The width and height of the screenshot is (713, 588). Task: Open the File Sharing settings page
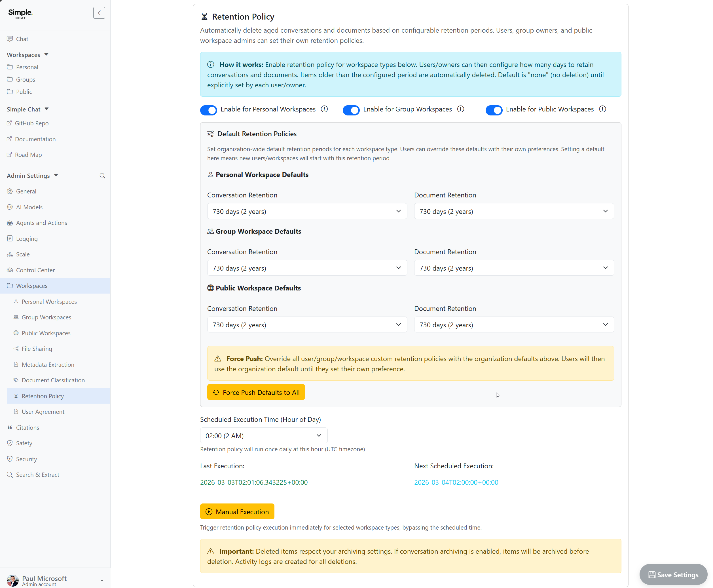click(37, 349)
